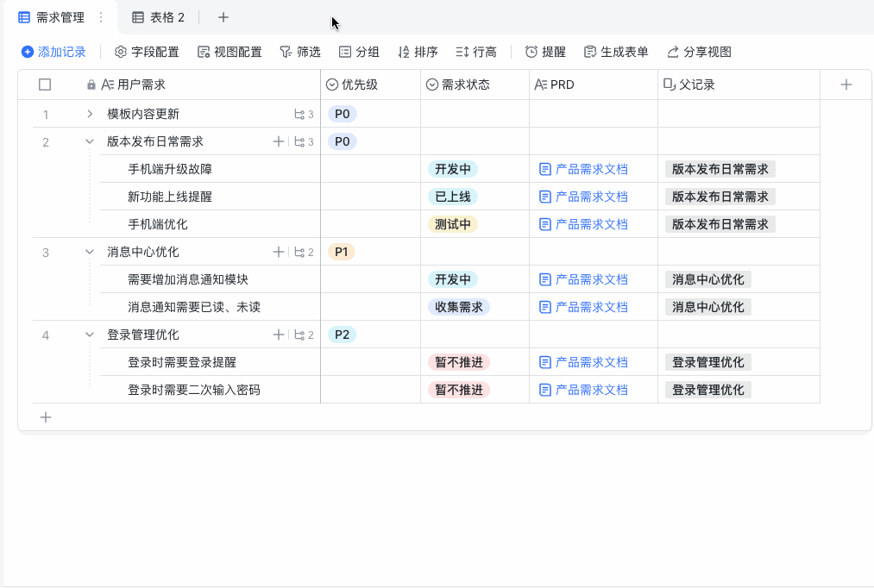The width and height of the screenshot is (874, 588).
Task: Open 产品需求文档 link for 手机端优化
Action: click(583, 224)
